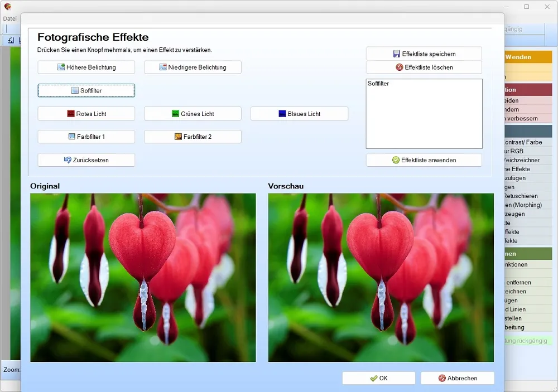Image resolution: width=558 pixels, height=392 pixels.
Task: Click the Höhere Belichtung icon
Action: 61,67
